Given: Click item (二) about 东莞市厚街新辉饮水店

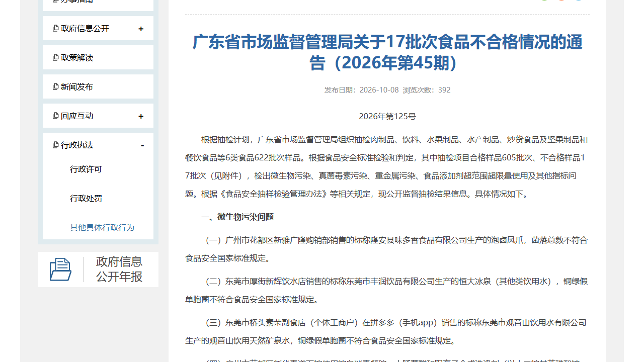Looking at the screenshot, I should pyautogui.click(x=387, y=291).
